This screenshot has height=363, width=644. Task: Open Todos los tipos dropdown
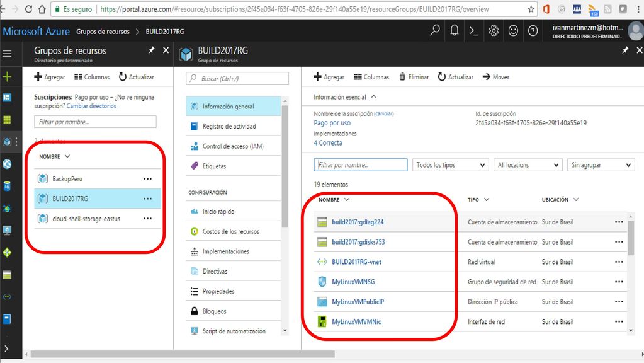[x=451, y=165]
